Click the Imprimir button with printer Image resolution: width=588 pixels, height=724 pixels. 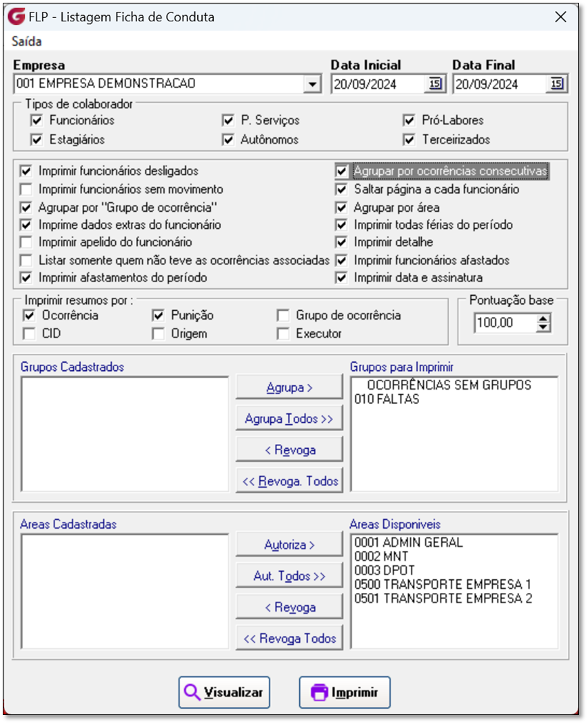(x=345, y=692)
